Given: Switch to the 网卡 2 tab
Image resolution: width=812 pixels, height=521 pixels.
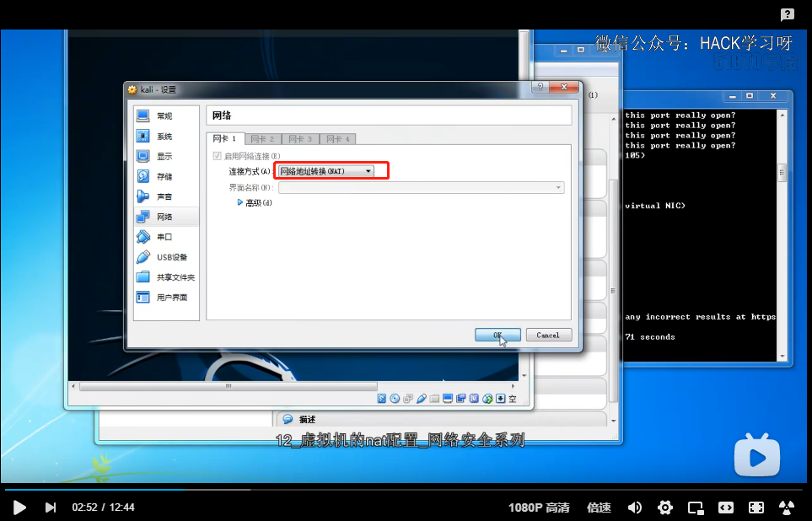Looking at the screenshot, I should 262,139.
